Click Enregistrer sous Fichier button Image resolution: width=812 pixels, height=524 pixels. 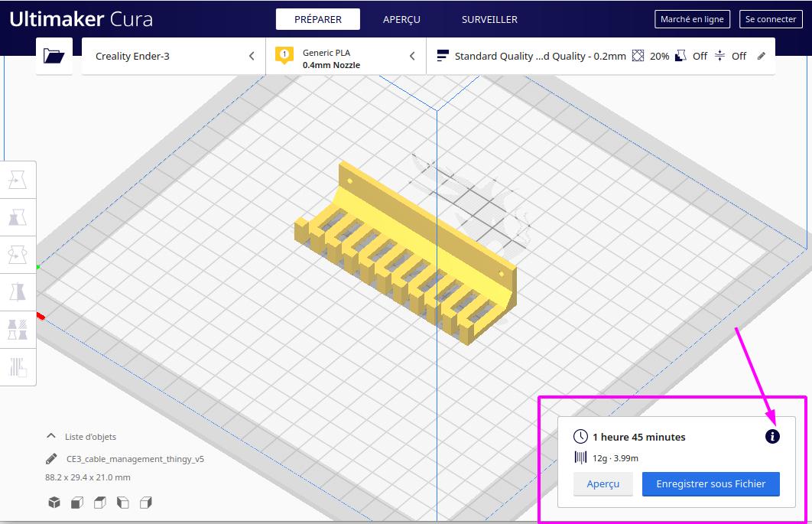710,483
